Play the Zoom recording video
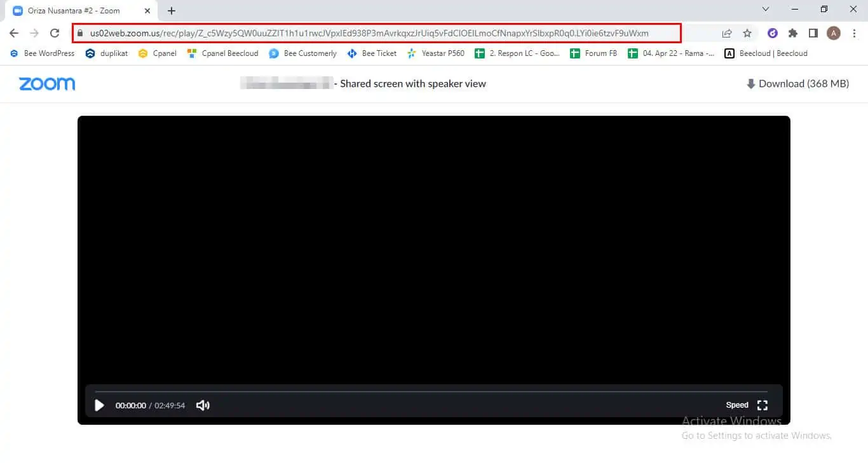868x463 pixels. [99, 405]
